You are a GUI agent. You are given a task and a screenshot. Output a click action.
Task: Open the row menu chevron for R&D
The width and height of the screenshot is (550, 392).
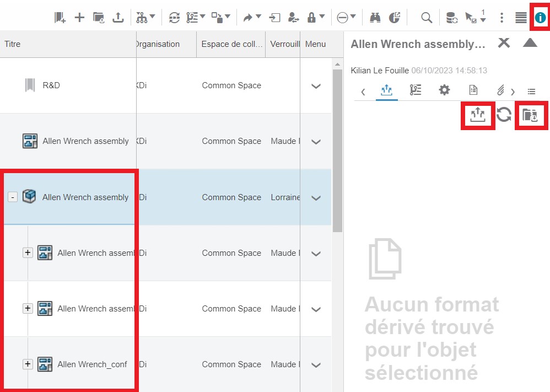point(316,86)
